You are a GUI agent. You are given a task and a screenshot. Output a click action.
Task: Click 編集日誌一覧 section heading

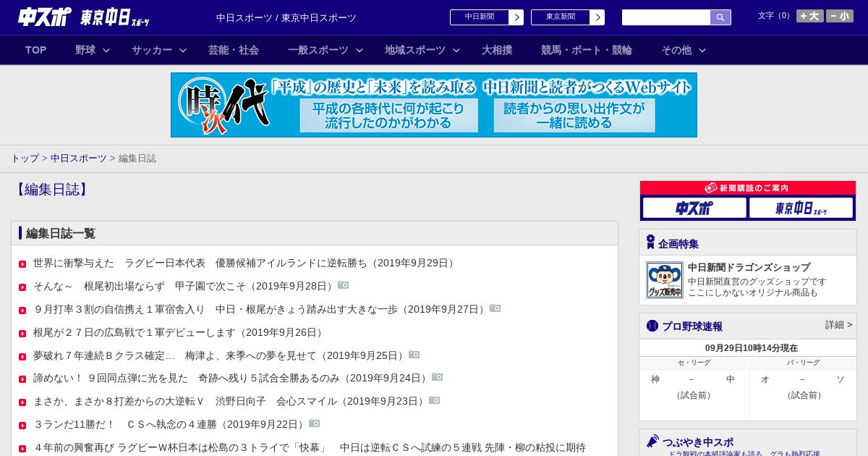[61, 234]
